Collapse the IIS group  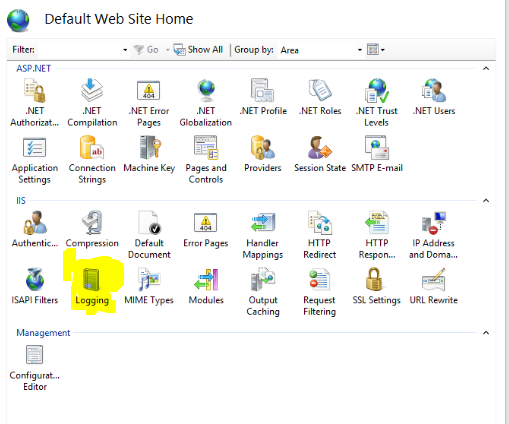tap(486, 200)
